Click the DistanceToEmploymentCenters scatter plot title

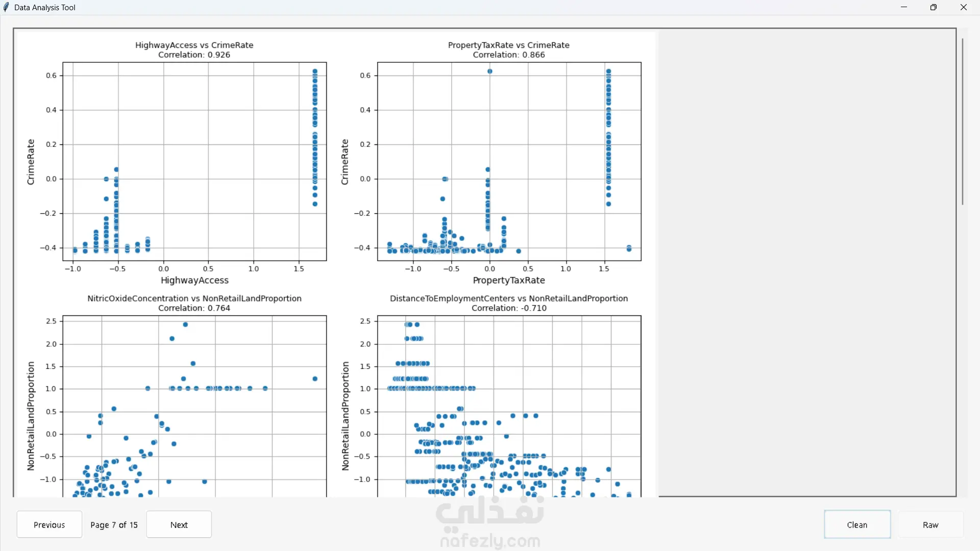tap(509, 298)
